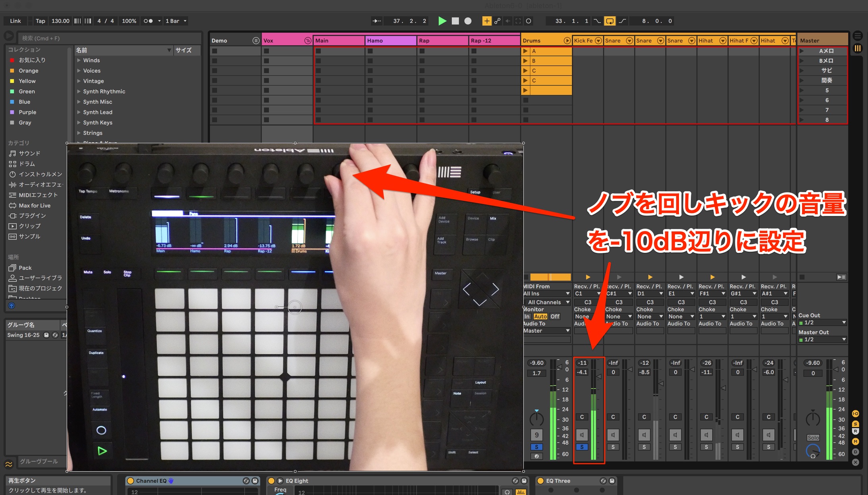Image resolution: width=868 pixels, height=495 pixels.
Task: Open the サンプル category
Action: pyautogui.click(x=29, y=236)
